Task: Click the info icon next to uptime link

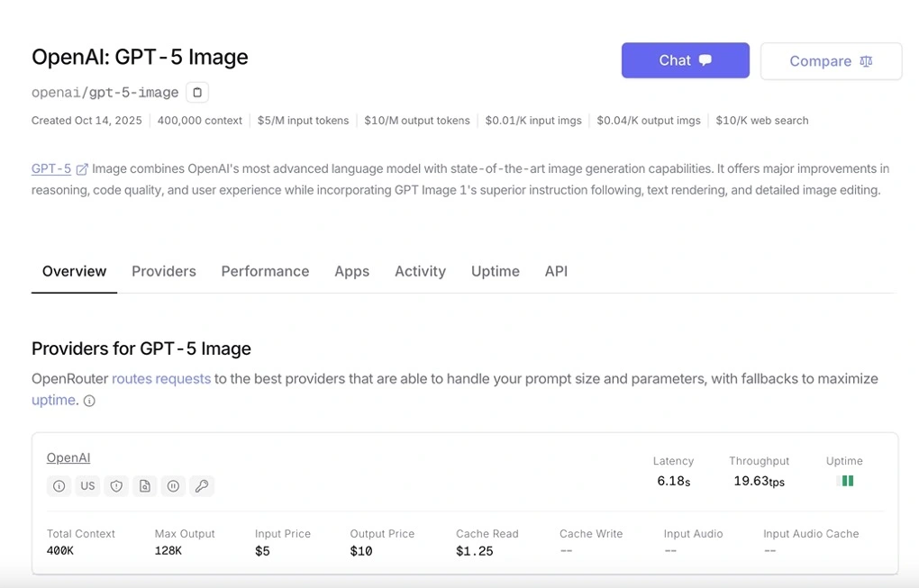Action: tap(89, 401)
